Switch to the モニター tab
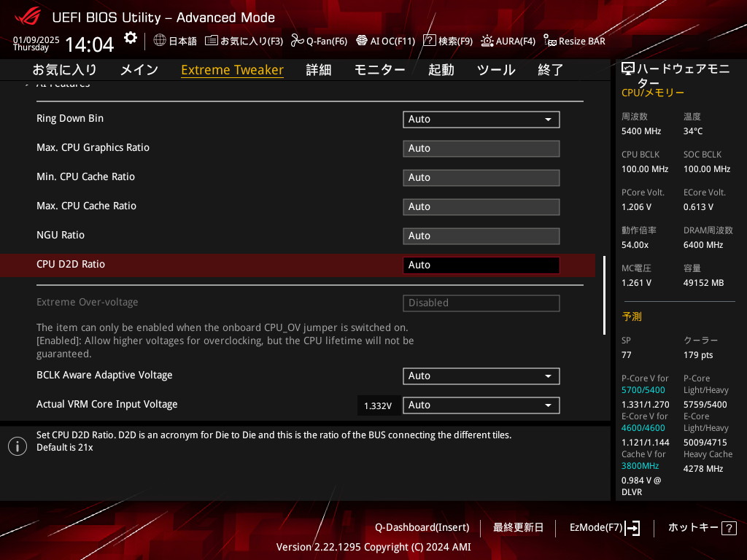Image resolution: width=747 pixels, height=560 pixels. [x=379, y=70]
